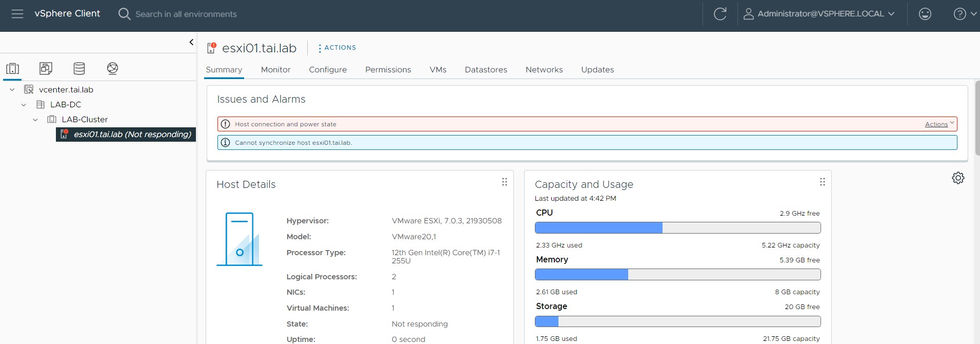The height and width of the screenshot is (344, 980).
Task: Open Actions dropdown on host connection alarm
Action: tap(939, 124)
